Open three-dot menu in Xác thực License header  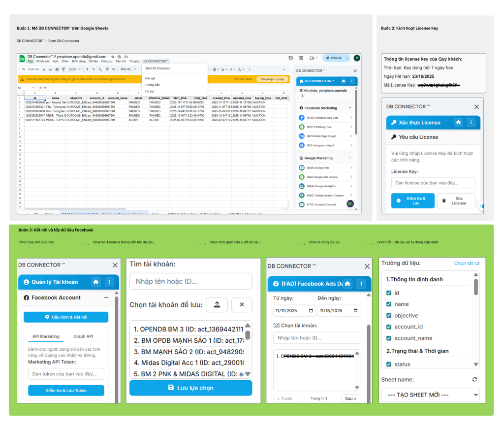coord(471,123)
